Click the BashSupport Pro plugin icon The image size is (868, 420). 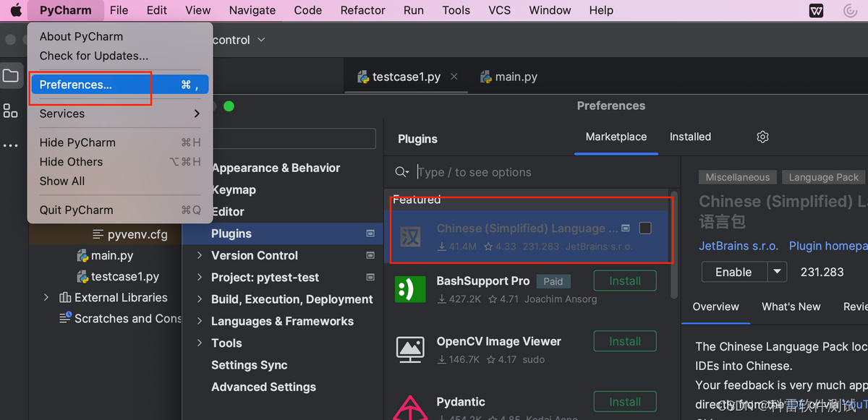410,289
